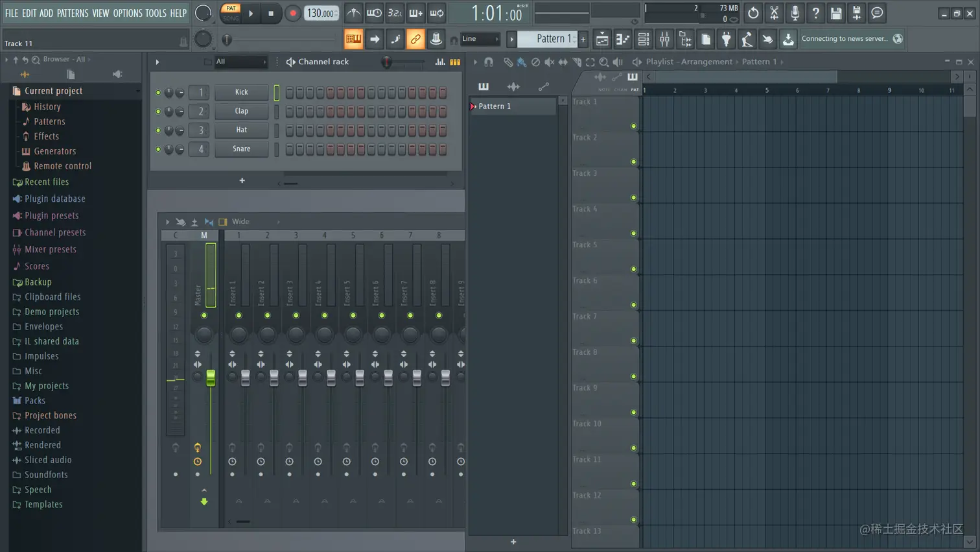This screenshot has width=980, height=552.
Task: Mute the Clap channel via green light
Action: coord(158,112)
